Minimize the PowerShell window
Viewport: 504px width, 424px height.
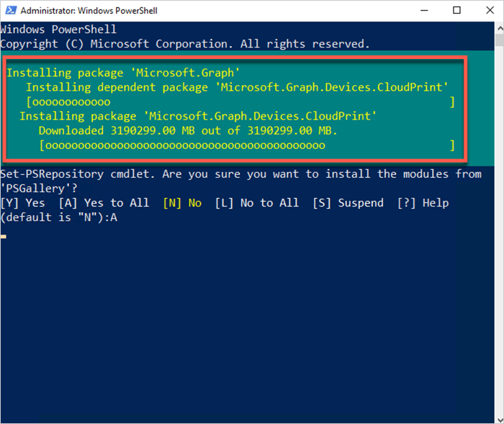[424, 10]
